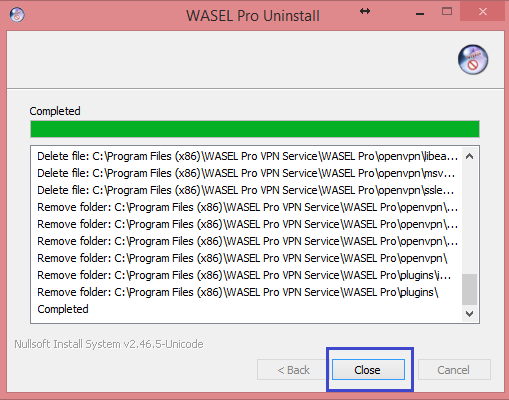Select the 'Remove folder ...plugins\' log entry
The height and width of the screenshot is (400, 509).
coord(238,292)
